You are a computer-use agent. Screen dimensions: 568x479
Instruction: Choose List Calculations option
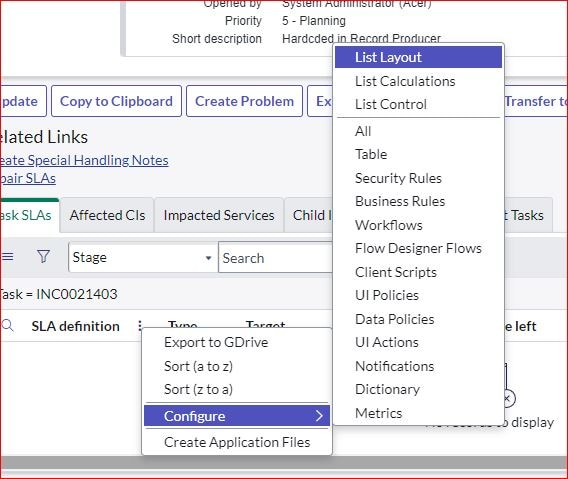tap(405, 82)
